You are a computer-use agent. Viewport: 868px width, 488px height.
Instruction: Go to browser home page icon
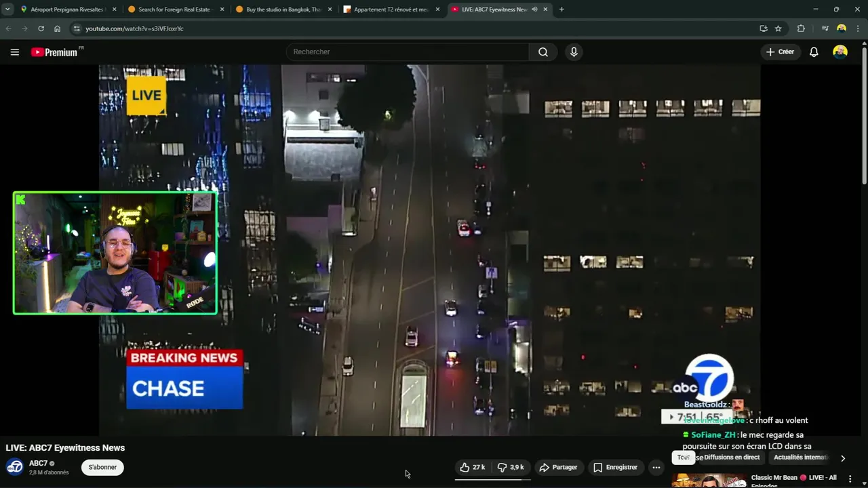(x=57, y=28)
